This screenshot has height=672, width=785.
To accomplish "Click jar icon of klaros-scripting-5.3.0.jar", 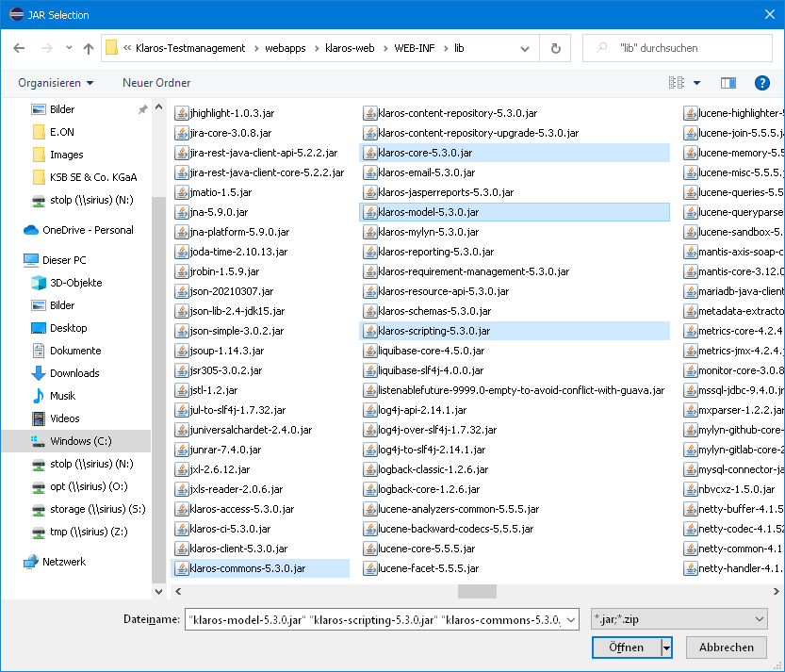I will point(370,331).
